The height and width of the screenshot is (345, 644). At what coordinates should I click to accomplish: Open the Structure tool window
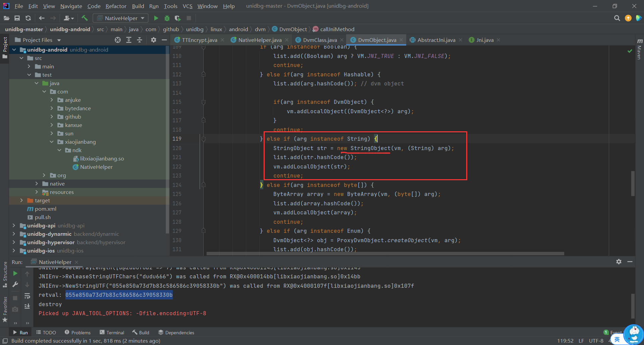point(5,274)
